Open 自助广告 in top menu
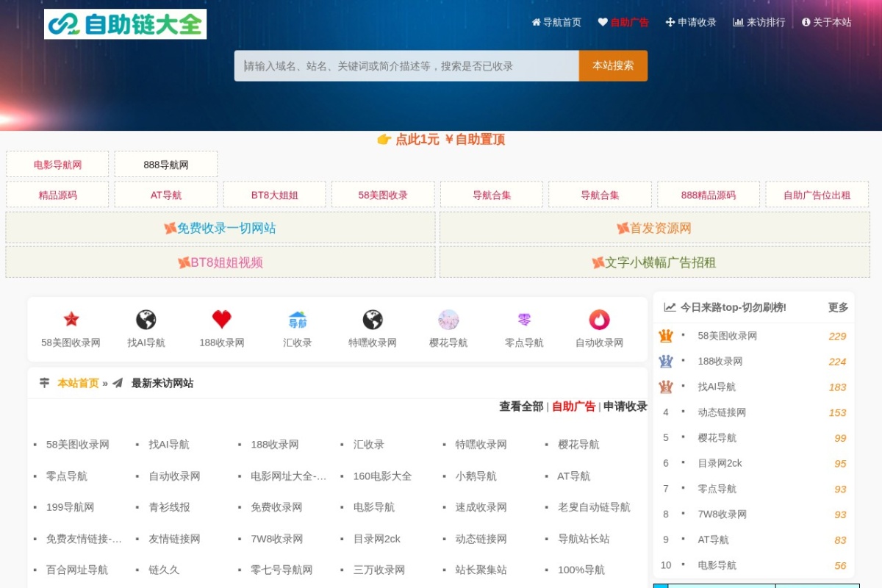 point(623,22)
